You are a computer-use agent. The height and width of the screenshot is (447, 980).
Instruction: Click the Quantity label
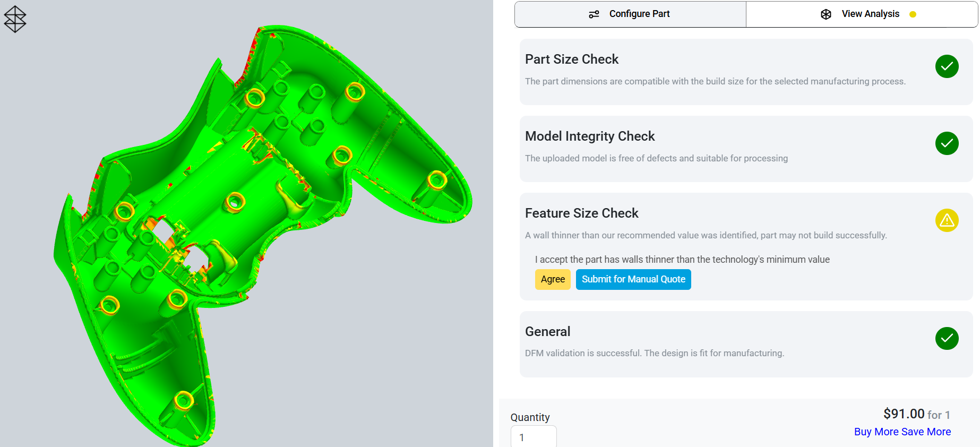530,417
